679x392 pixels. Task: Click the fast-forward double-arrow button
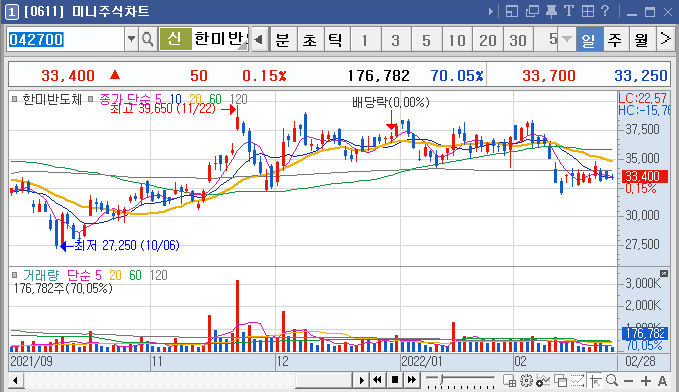(411, 380)
